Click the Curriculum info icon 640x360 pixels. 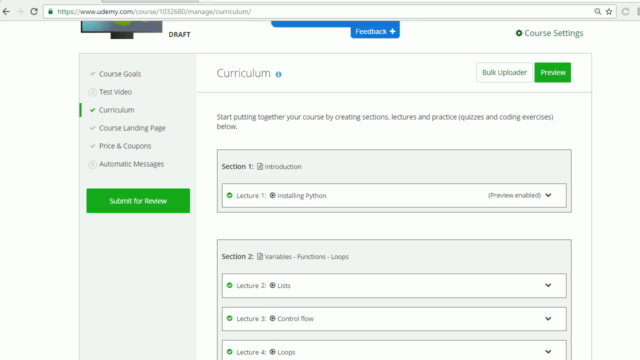(278, 74)
